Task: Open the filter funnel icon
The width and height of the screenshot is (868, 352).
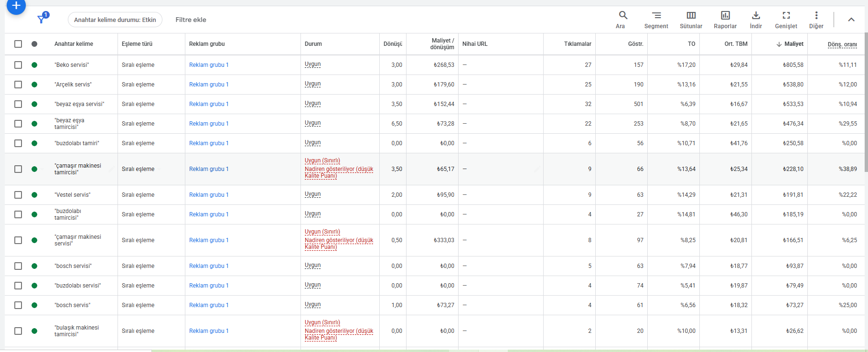Action: coord(42,19)
